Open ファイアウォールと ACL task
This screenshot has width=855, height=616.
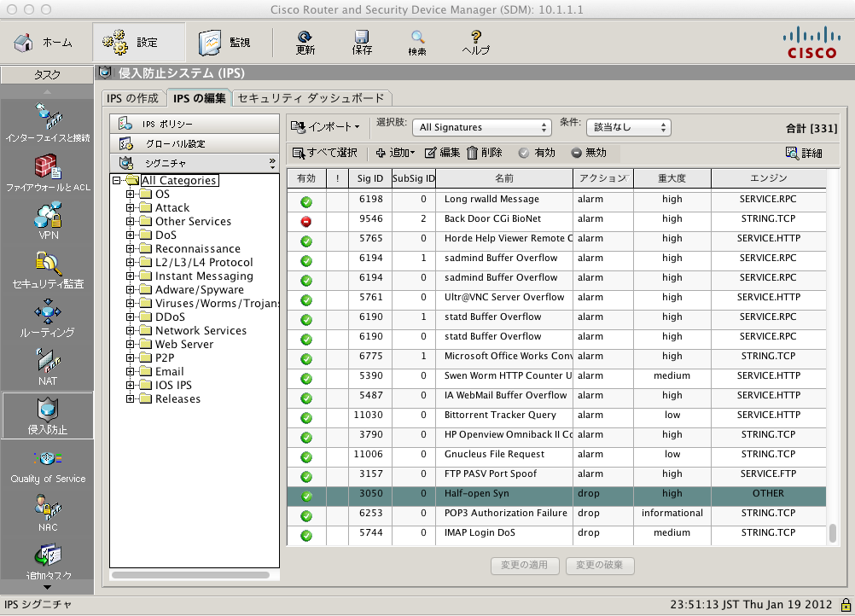48,173
